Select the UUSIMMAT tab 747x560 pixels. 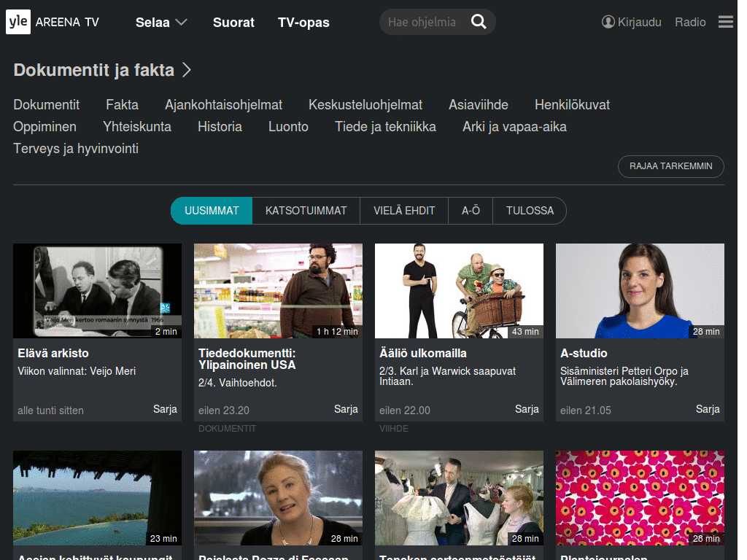tap(212, 211)
